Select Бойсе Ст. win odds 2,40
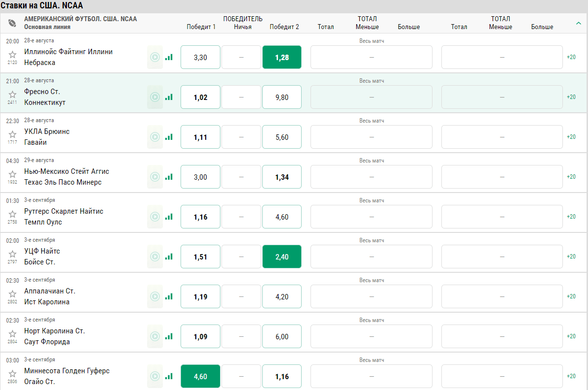 click(282, 257)
